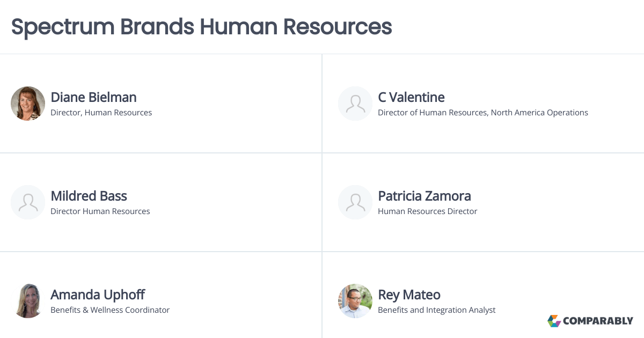644x338 pixels.
Task: Click the 'Human Resources Director' title text
Action: click(x=427, y=211)
